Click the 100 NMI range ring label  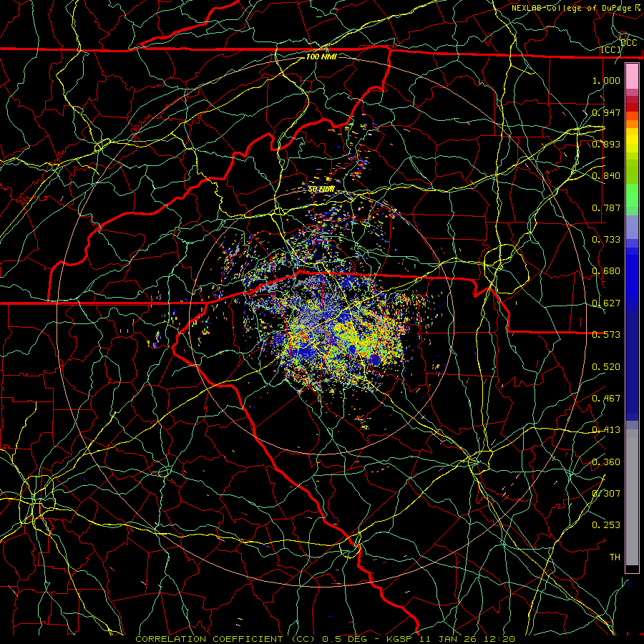pyautogui.click(x=321, y=57)
